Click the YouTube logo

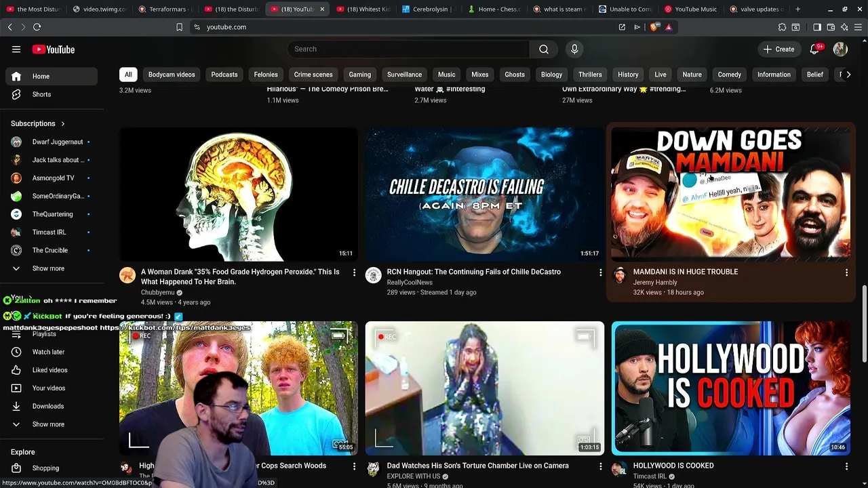click(54, 49)
